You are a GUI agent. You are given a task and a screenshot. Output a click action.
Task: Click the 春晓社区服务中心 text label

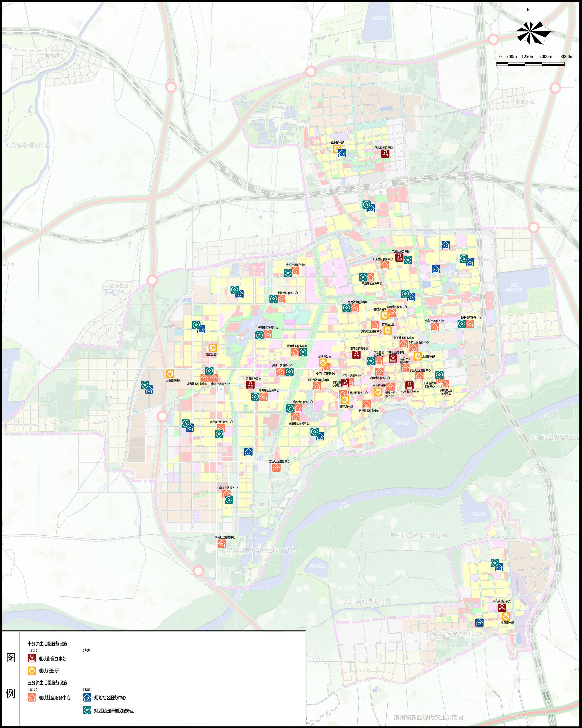(418, 342)
